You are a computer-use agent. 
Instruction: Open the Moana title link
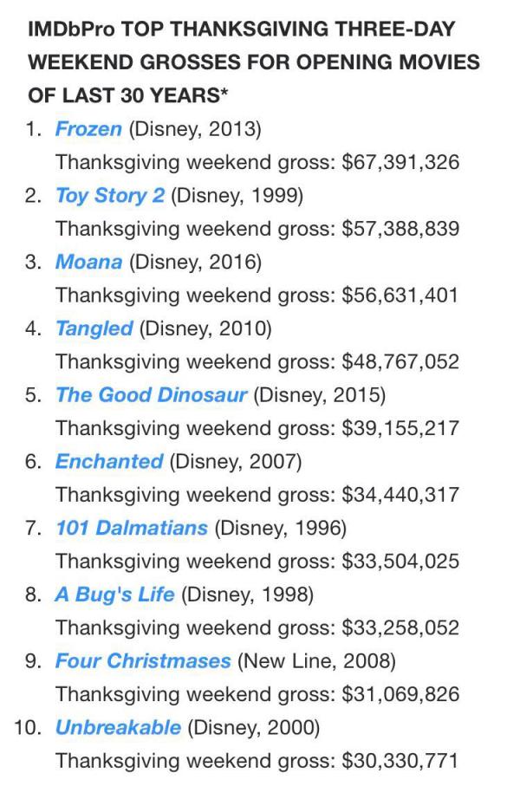pyautogui.click(x=88, y=262)
